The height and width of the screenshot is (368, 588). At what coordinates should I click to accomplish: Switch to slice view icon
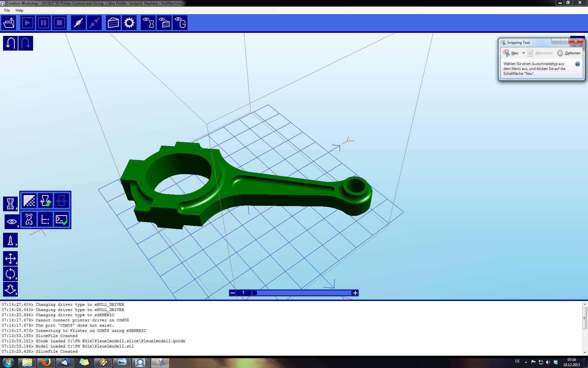click(164, 23)
